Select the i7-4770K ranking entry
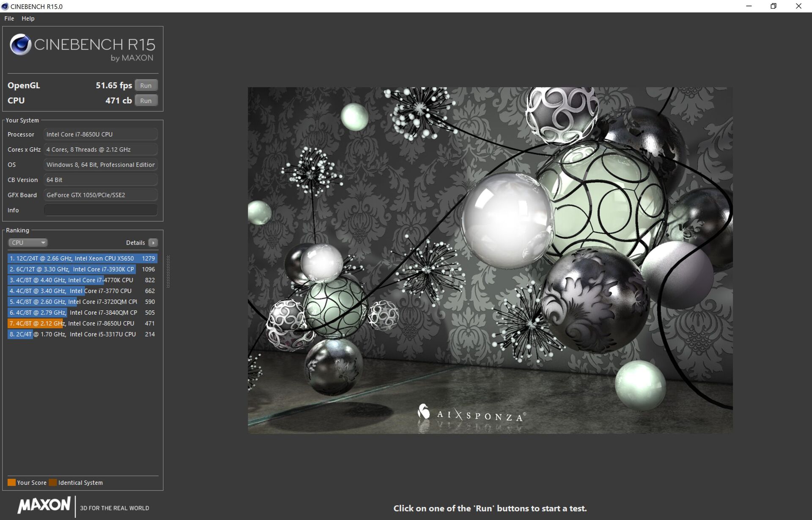 pyautogui.click(x=82, y=280)
